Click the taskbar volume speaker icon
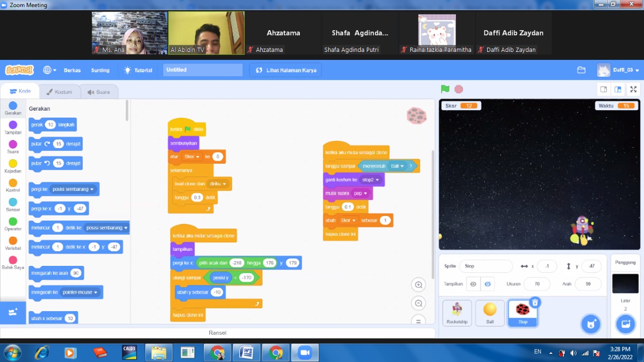The image size is (644, 362). click(573, 352)
